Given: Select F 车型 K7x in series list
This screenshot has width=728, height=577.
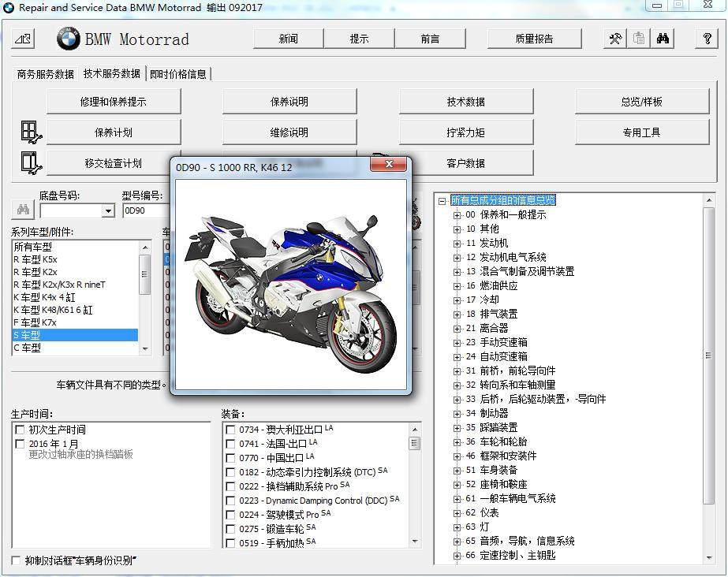Looking at the screenshot, I should (75, 322).
